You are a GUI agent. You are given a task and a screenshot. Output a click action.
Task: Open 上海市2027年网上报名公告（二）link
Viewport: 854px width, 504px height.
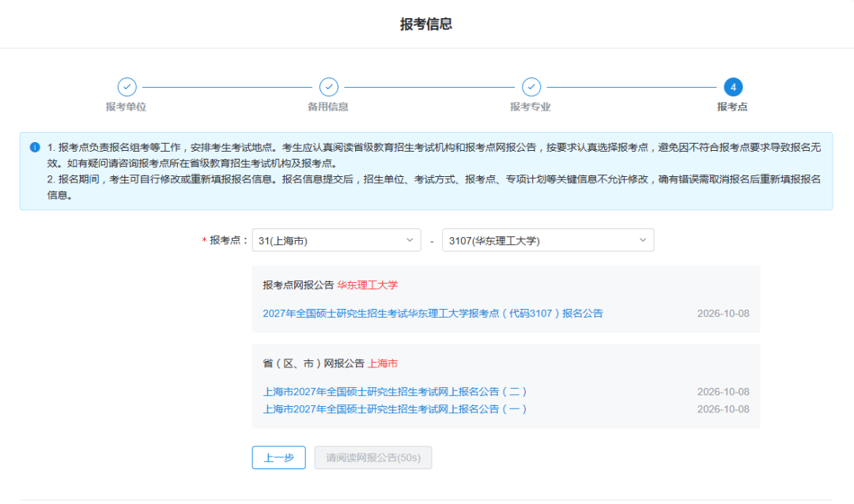[395, 392]
